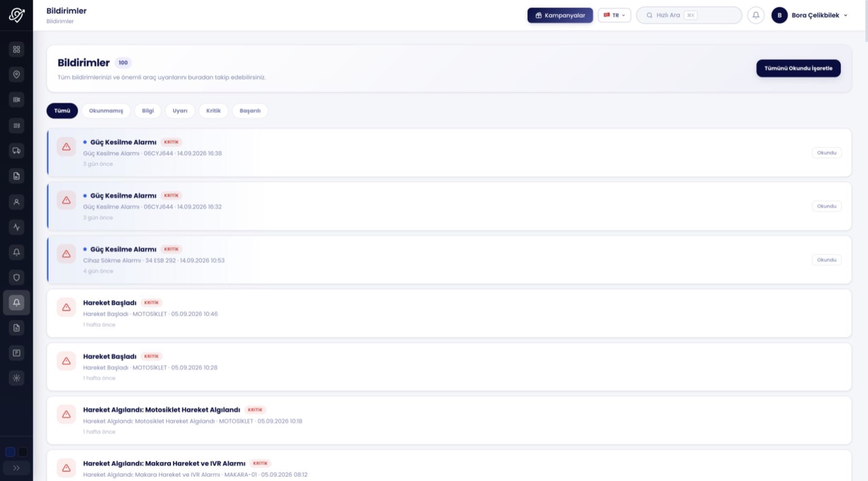Open the shield icon in the sidebar
The width and height of the screenshot is (868, 481).
16,277
